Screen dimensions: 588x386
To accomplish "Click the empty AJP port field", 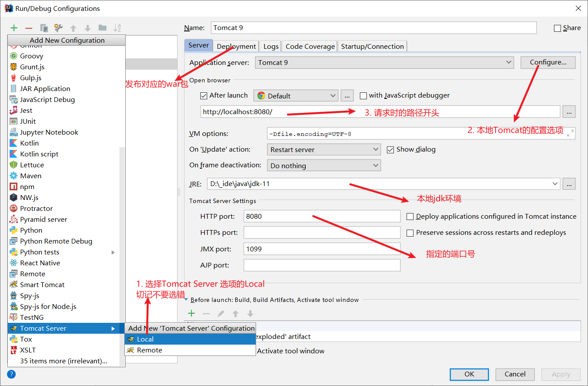I will pos(322,265).
